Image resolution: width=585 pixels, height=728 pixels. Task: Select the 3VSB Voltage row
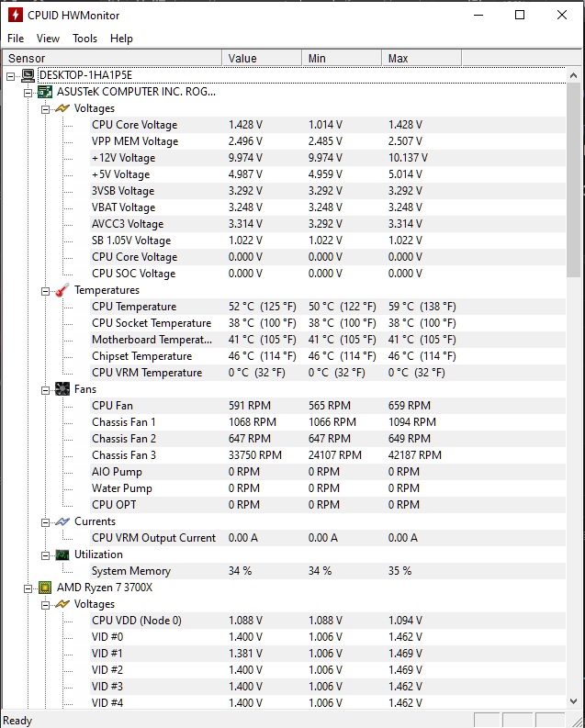point(327,191)
